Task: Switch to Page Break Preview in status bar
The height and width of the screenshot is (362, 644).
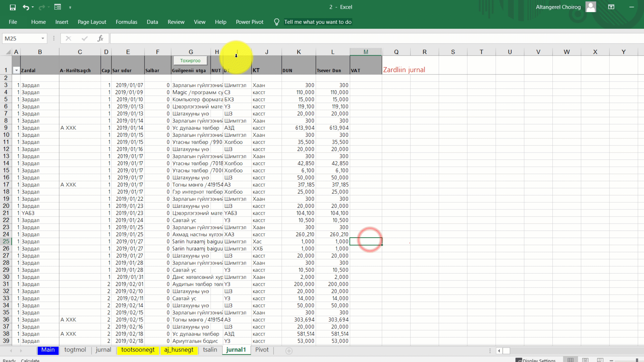Action: (600, 360)
